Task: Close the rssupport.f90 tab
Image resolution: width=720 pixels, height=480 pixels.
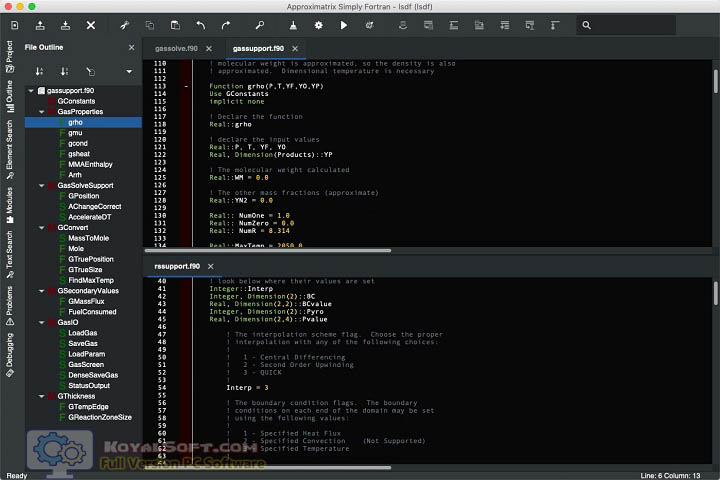Action: (210, 266)
